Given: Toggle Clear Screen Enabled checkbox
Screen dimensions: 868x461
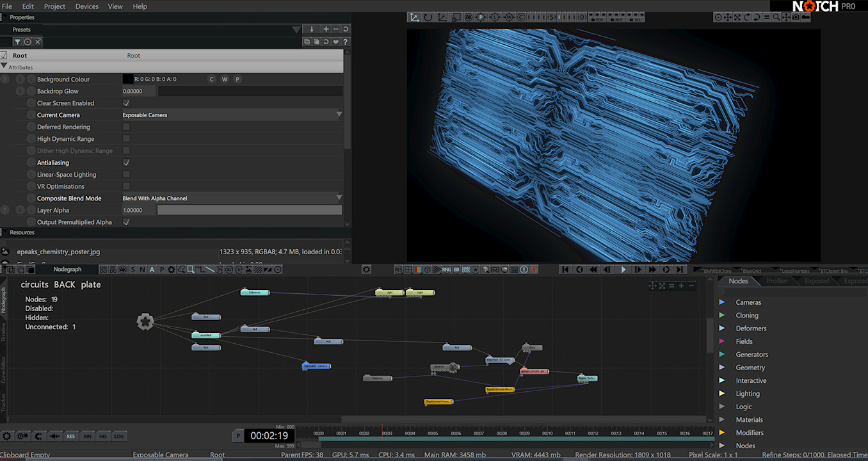Looking at the screenshot, I should [126, 103].
